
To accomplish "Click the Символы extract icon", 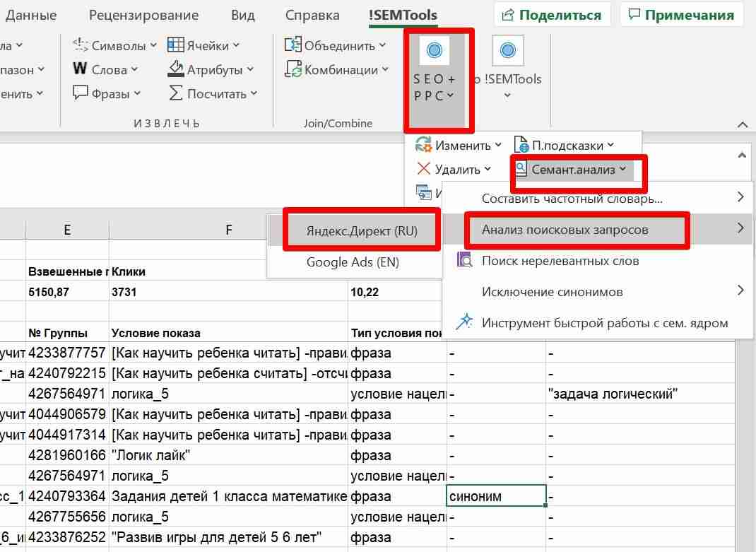I will tap(81, 46).
